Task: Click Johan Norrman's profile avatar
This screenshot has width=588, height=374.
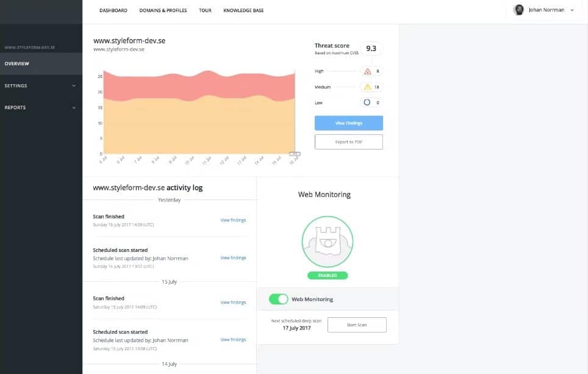Action: click(x=518, y=10)
